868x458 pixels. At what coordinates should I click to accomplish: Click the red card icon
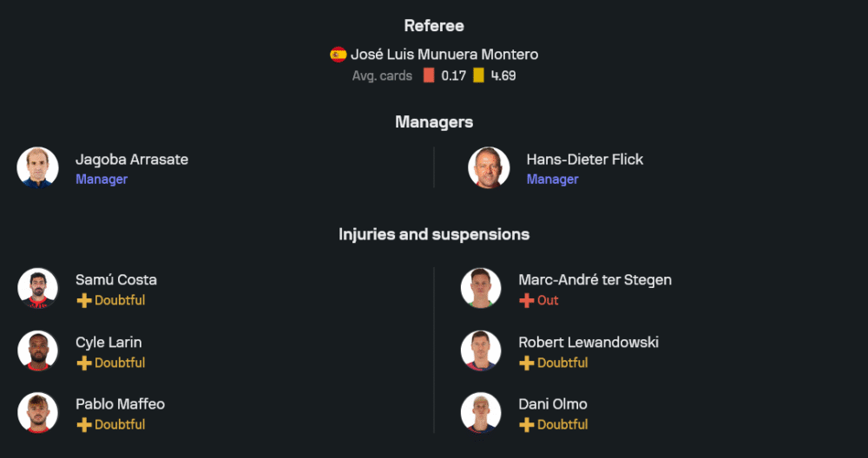[429, 75]
